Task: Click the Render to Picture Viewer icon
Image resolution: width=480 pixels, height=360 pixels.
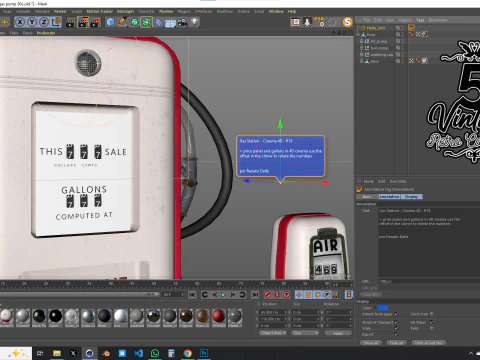Action: pyautogui.click(x=83, y=22)
